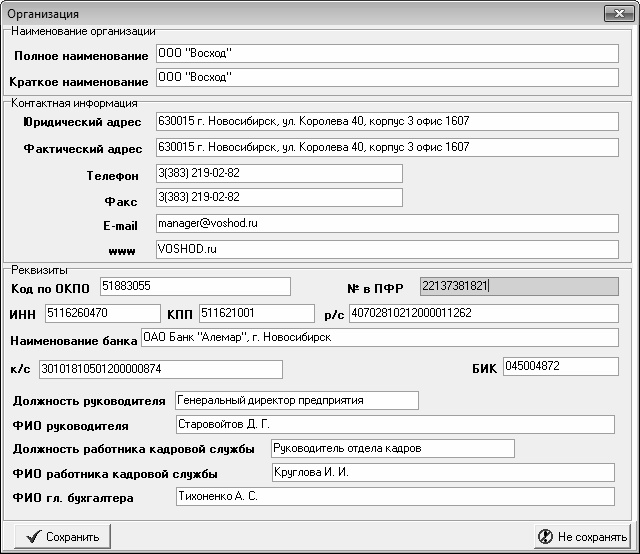The image size is (640, 554).
Task: Click into the Юридический адрес field
Action: 387,122
